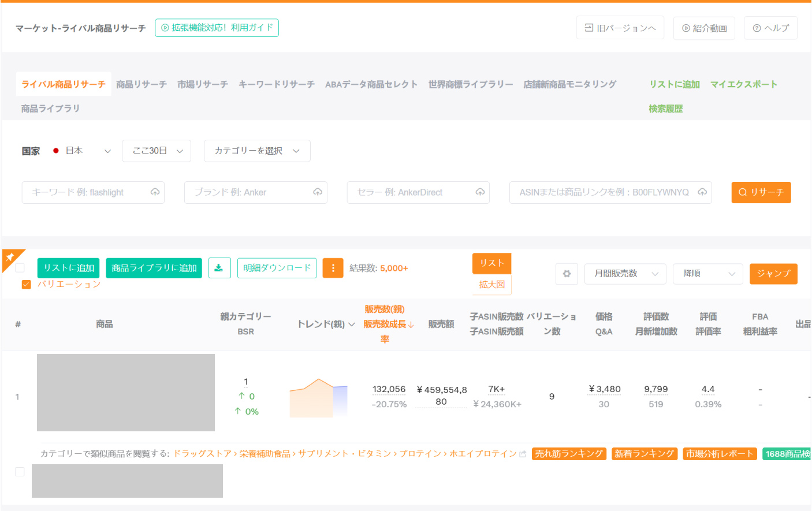This screenshot has height=511, width=812.
Task: Open the 売れ筋ランキング button
Action: coord(569,453)
